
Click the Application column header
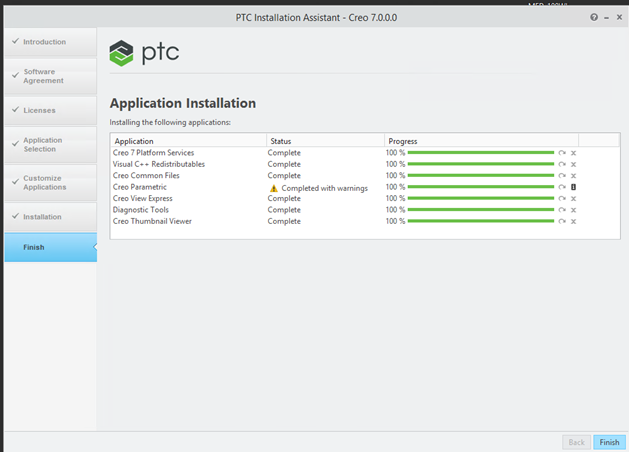pos(189,141)
